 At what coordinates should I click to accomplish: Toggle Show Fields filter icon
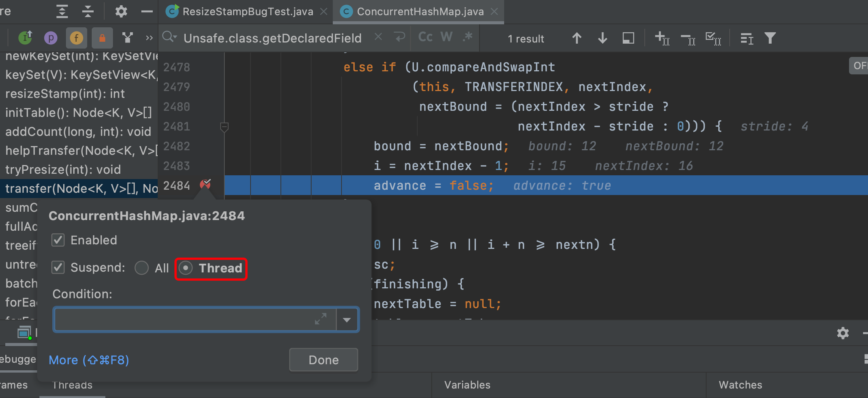[x=77, y=38]
